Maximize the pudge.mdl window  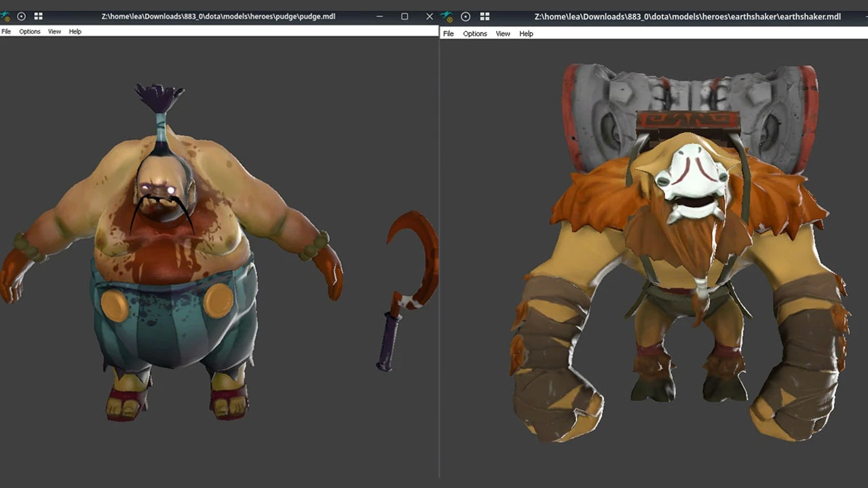tap(404, 16)
